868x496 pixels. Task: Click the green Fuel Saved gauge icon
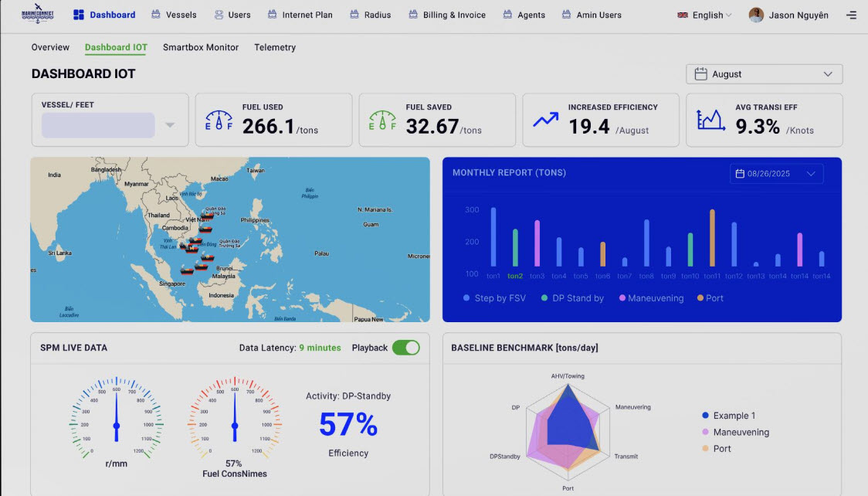[x=382, y=121]
